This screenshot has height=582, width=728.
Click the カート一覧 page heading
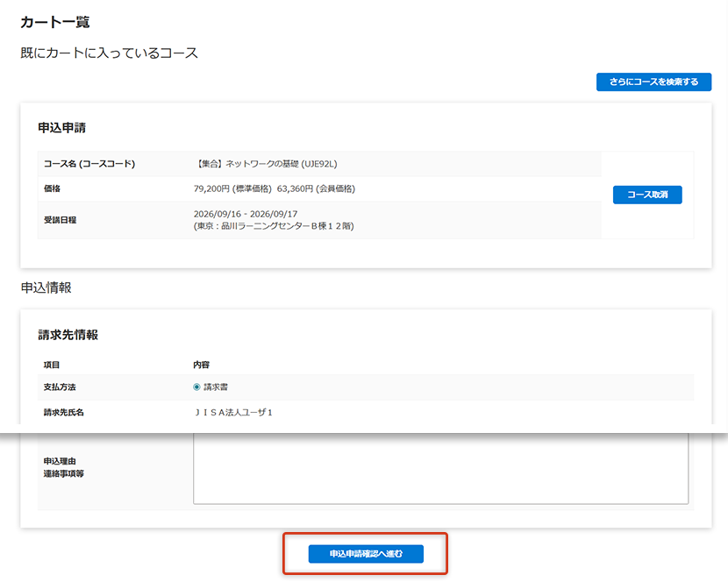click(55, 21)
